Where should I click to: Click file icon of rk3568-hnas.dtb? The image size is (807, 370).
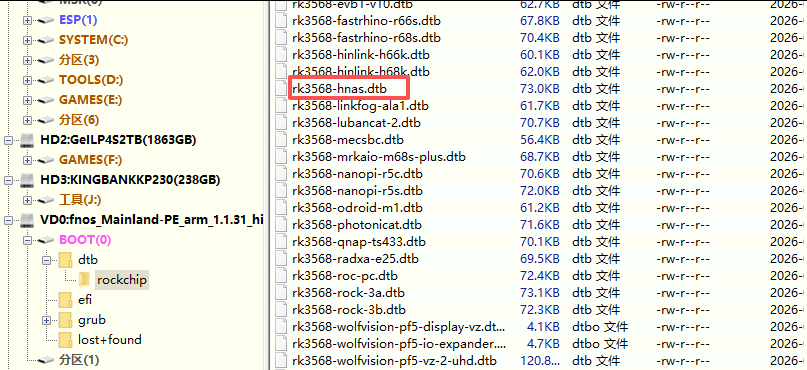tap(280, 89)
